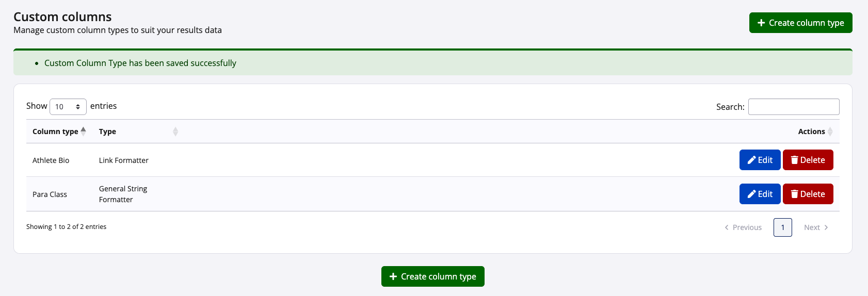Click plus icon in top Create column type
868x296 pixels.
coord(761,23)
